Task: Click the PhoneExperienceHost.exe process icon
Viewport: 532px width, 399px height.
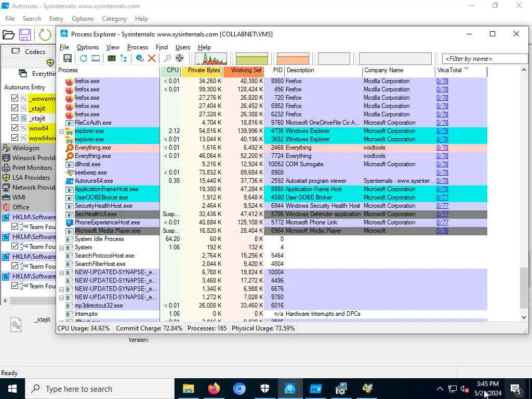Action: 69,222
